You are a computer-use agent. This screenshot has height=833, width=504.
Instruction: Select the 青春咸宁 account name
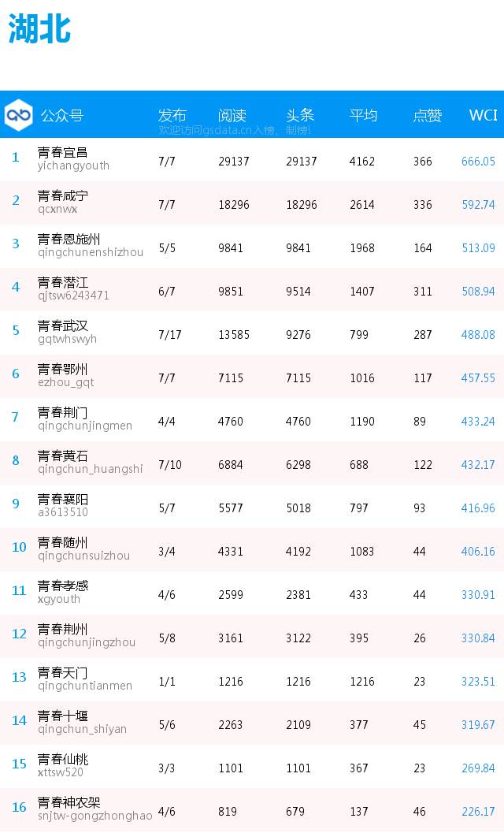63,195
